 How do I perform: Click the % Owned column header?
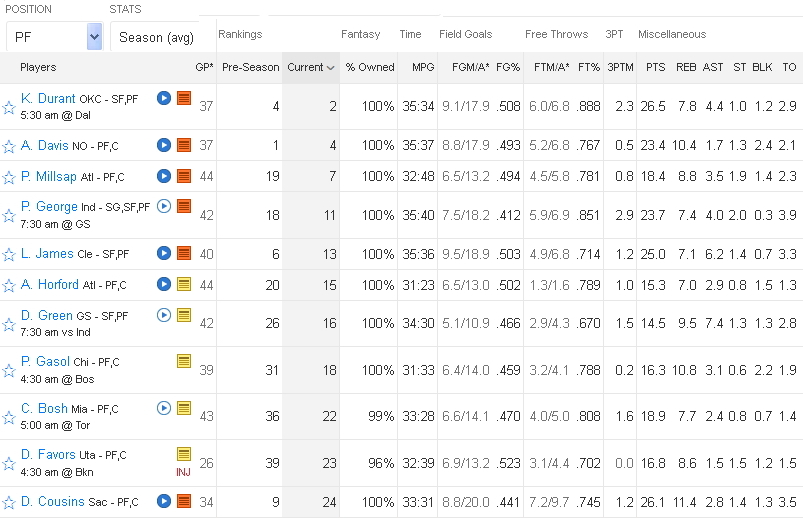pos(370,67)
